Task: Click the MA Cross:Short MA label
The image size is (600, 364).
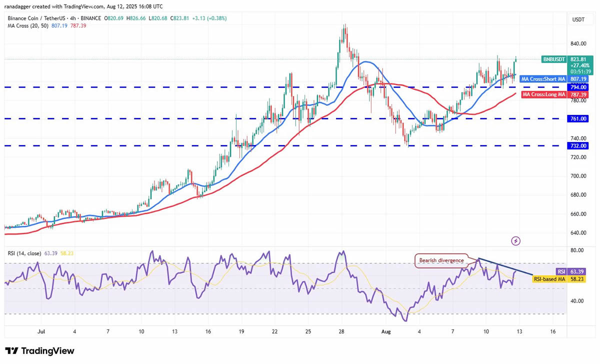Action: pos(542,79)
